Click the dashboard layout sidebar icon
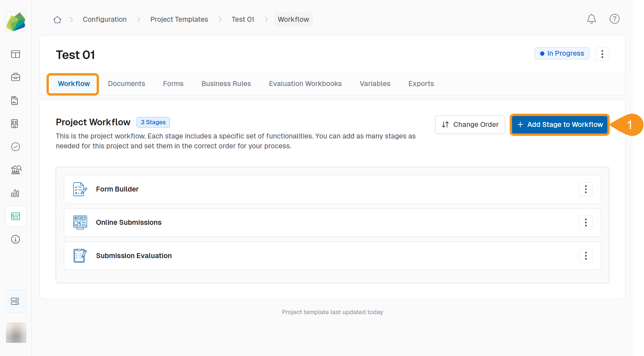Viewport: 644px width, 356px height. click(16, 54)
